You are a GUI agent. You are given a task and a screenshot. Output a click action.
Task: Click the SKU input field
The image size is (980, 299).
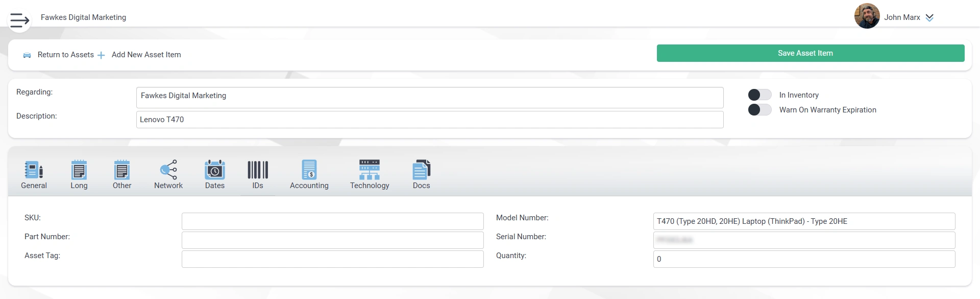333,221
